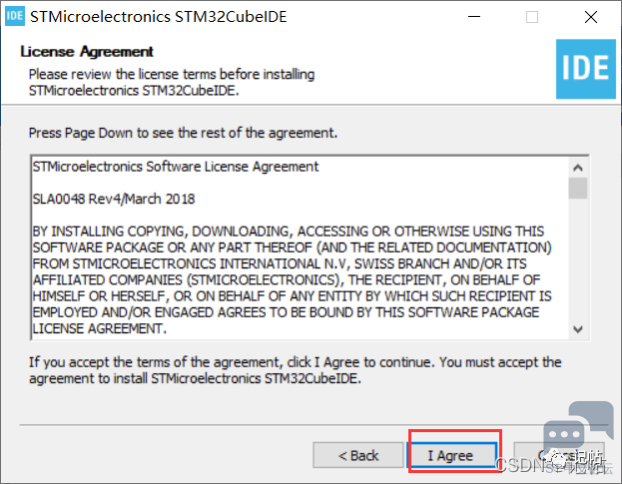Click the SLA0048 Rev4/March 2018 line
The image size is (622, 484).
[114, 199]
